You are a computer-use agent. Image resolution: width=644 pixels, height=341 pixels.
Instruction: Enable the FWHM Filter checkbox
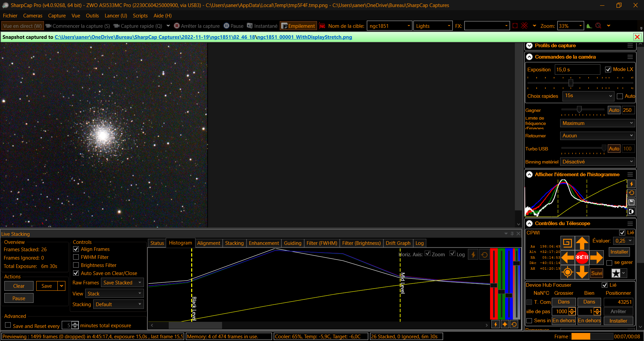coord(76,257)
